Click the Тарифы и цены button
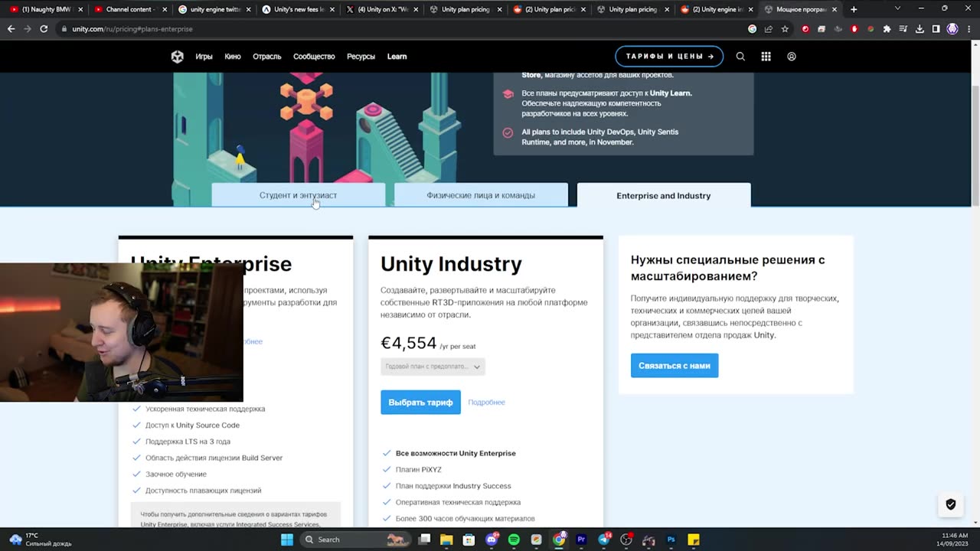Screen dimensions: 980x551 669,57
